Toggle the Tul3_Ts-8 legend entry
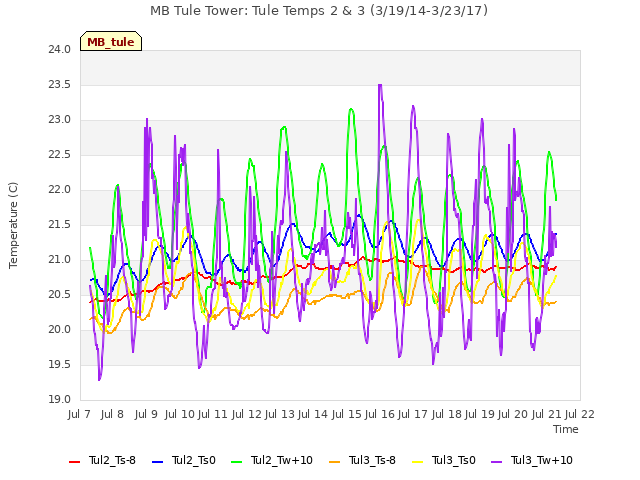This screenshot has height=480, width=640. (362, 460)
